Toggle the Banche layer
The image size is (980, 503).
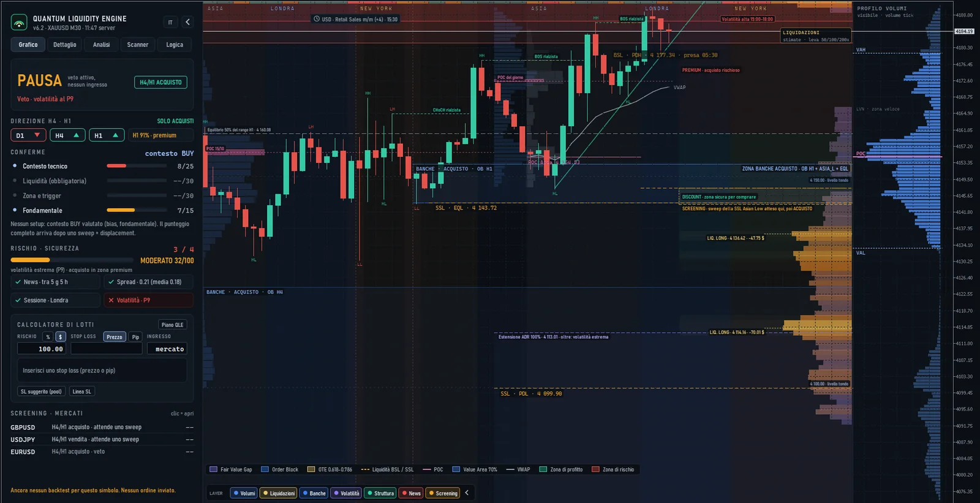point(314,493)
